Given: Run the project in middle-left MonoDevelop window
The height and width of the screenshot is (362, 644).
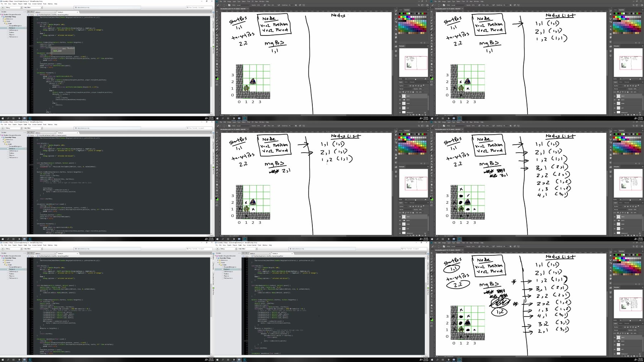Looking at the screenshot, I should click(3, 128).
